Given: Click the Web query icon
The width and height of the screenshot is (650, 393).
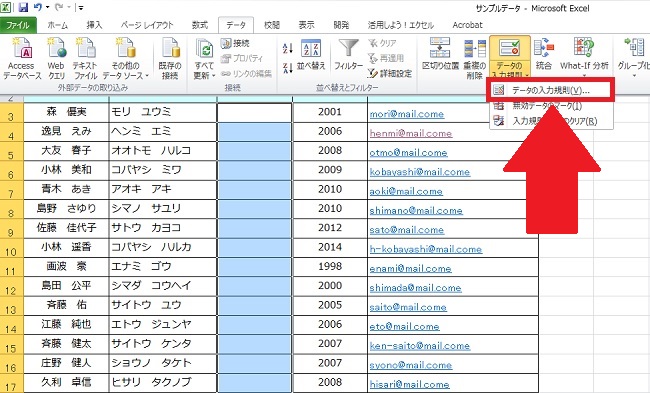Looking at the screenshot, I should point(56,59).
